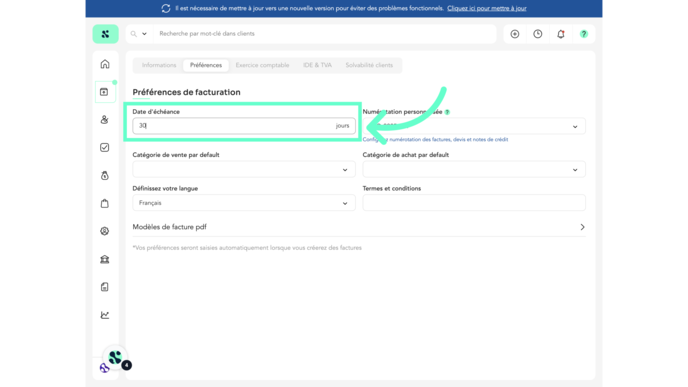Open the bank building sidebar icon

(104, 259)
